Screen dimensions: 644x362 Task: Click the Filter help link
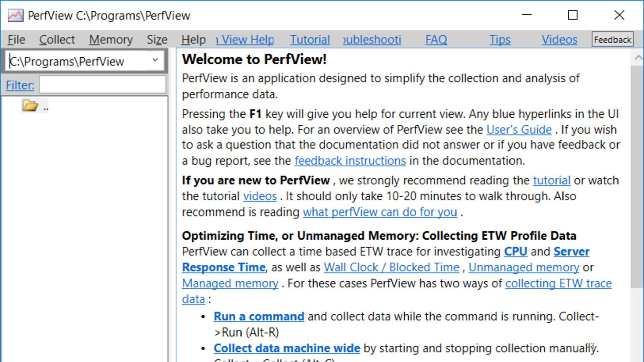[20, 85]
